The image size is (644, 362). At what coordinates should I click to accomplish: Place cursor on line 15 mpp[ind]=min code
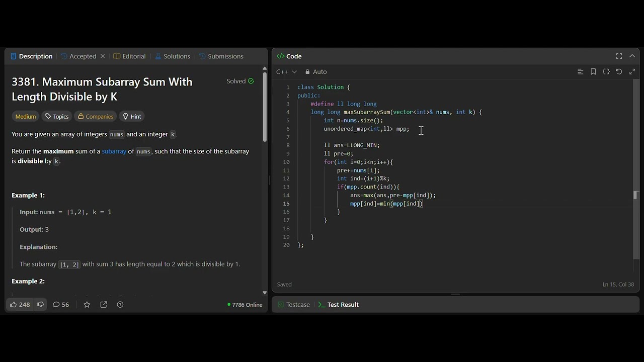(x=386, y=204)
